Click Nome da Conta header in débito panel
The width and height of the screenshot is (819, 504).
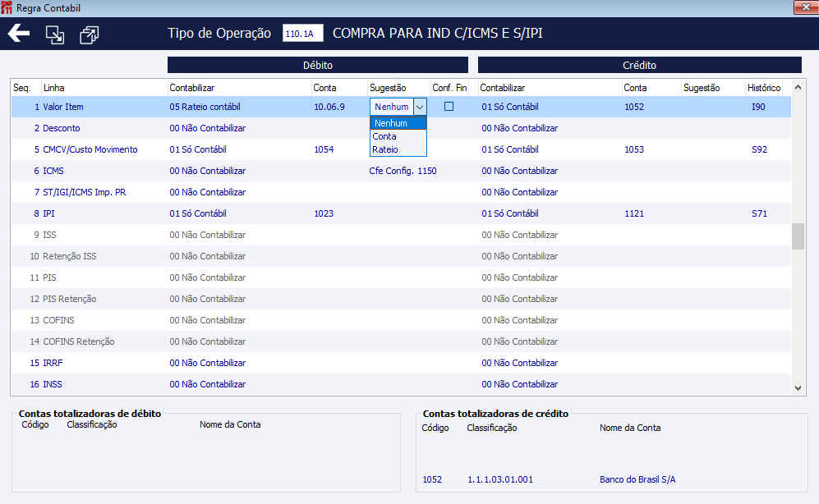[230, 424]
